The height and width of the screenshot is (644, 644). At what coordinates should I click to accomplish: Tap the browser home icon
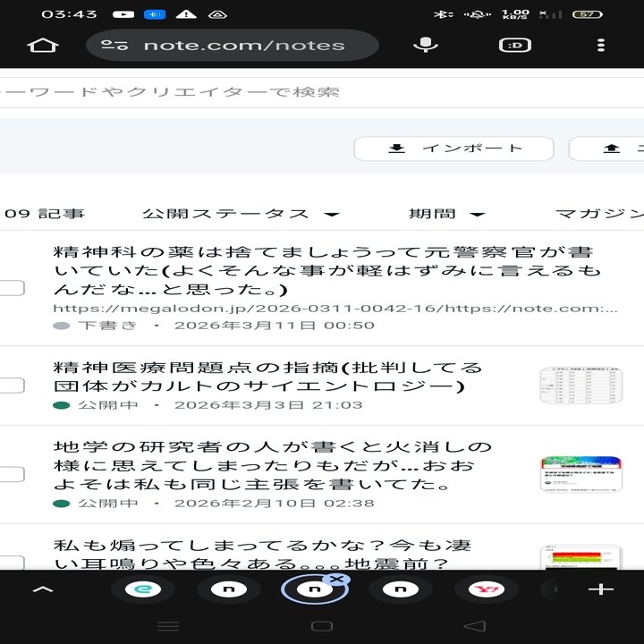(43, 46)
